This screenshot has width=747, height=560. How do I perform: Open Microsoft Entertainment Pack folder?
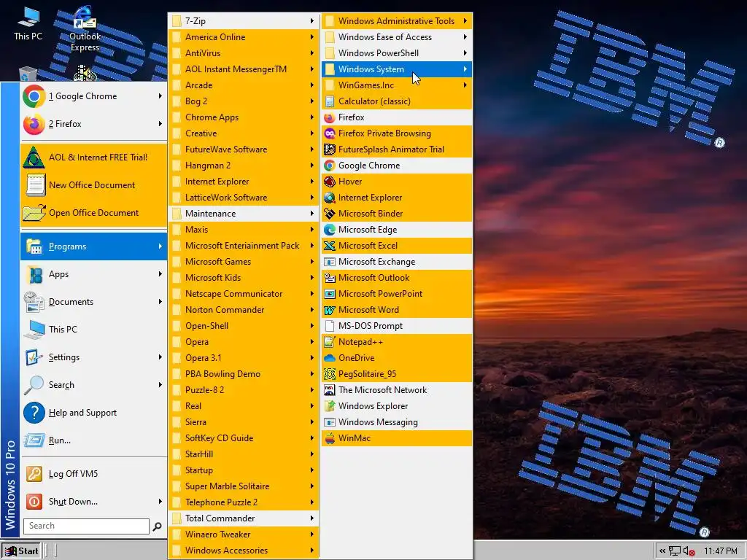(244, 246)
